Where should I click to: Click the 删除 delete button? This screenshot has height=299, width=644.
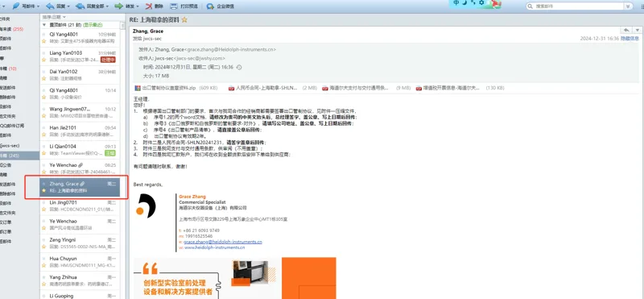tap(155, 6)
